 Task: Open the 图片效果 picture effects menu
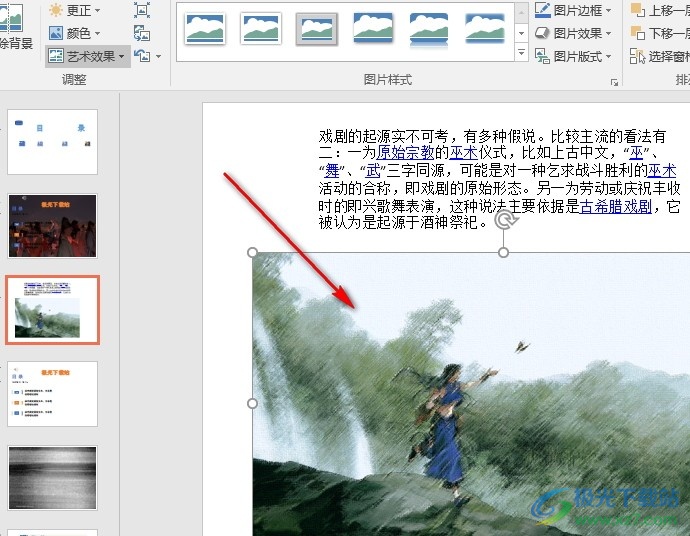coord(573,33)
